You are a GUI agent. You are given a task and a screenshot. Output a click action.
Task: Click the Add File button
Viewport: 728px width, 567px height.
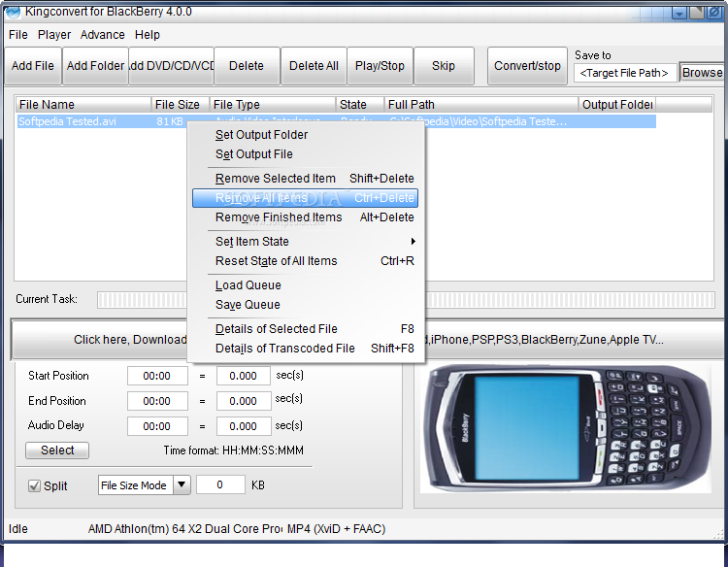pyautogui.click(x=33, y=66)
